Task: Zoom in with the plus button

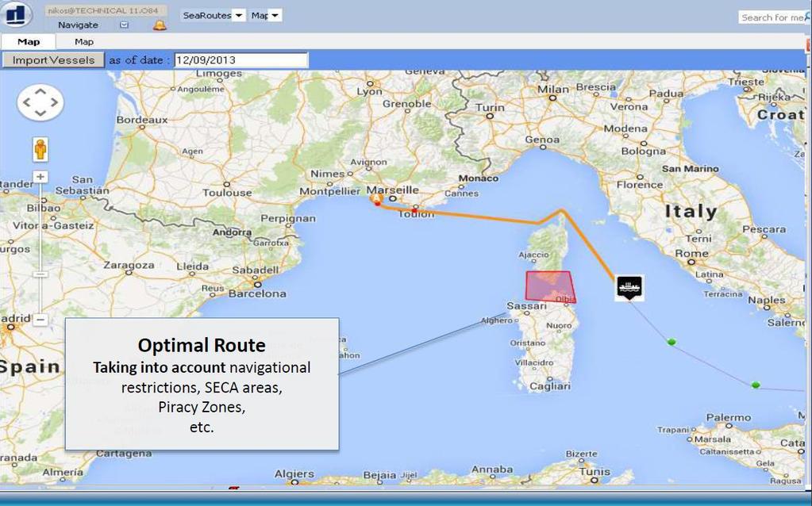Action: [40, 177]
